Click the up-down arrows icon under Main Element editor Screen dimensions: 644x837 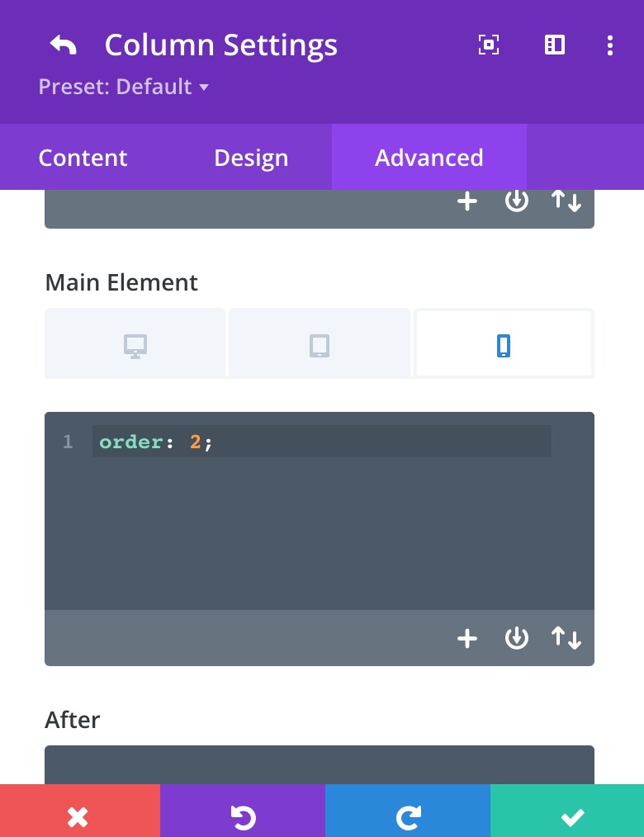tap(566, 637)
